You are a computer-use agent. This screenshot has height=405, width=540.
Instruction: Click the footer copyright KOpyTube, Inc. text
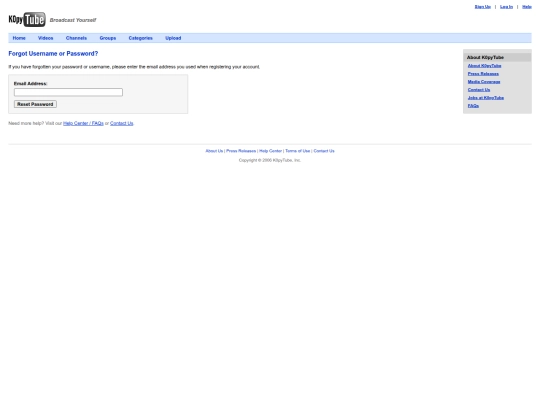pyautogui.click(x=270, y=160)
